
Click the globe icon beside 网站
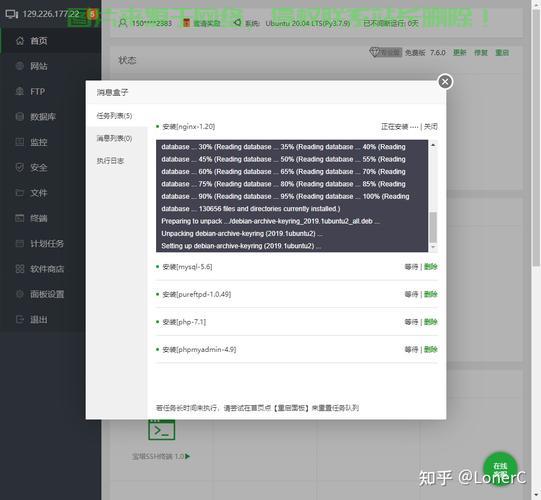pos(20,66)
